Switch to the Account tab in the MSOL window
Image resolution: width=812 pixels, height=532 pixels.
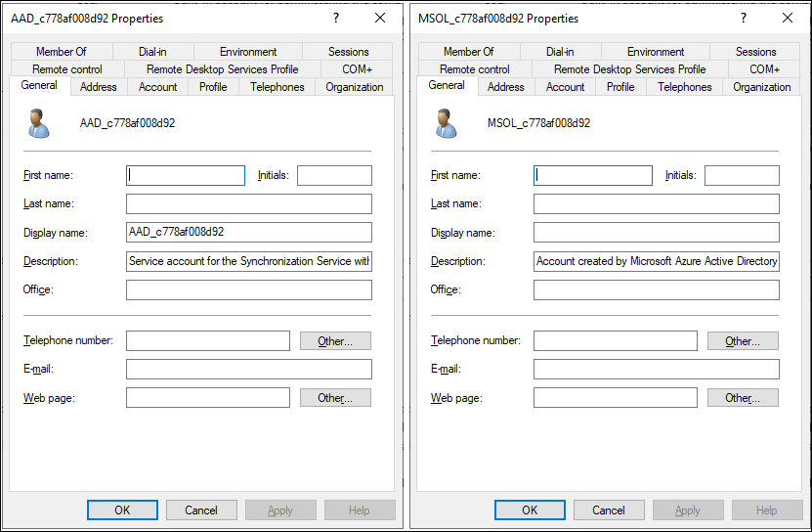click(x=566, y=87)
